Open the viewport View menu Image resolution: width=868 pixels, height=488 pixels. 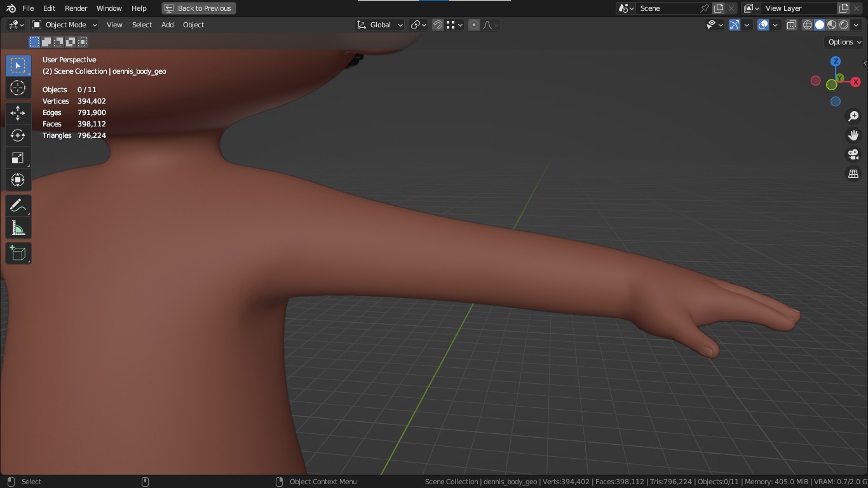pos(114,25)
